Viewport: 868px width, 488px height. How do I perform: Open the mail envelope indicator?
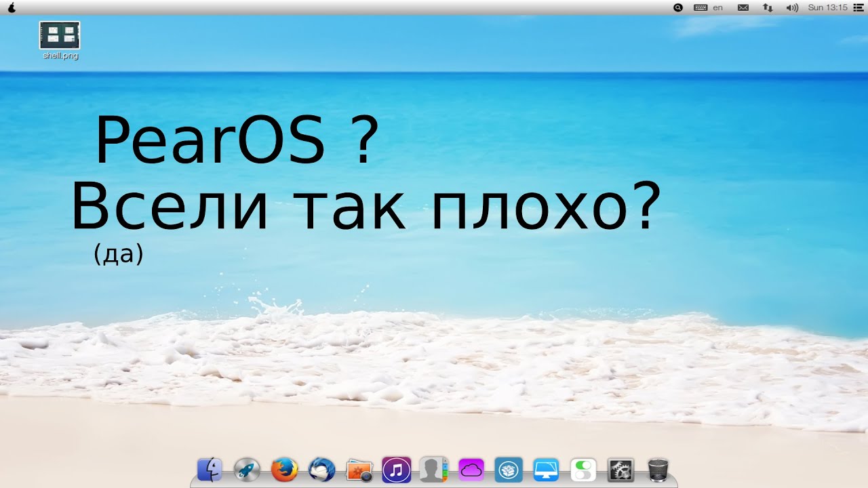tap(743, 7)
